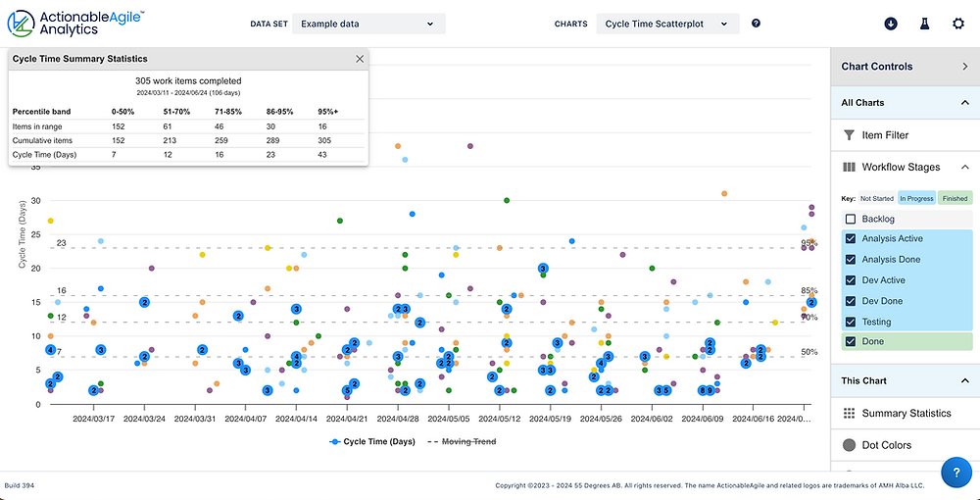Uncheck the Testing workflow stage
Screen dimensions: 980x500
click(x=851, y=322)
